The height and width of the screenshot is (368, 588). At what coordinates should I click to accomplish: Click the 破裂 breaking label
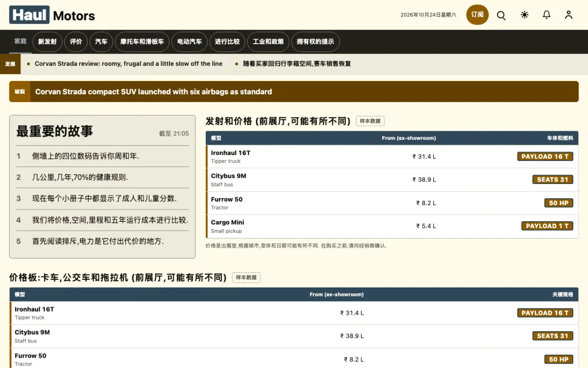click(20, 92)
